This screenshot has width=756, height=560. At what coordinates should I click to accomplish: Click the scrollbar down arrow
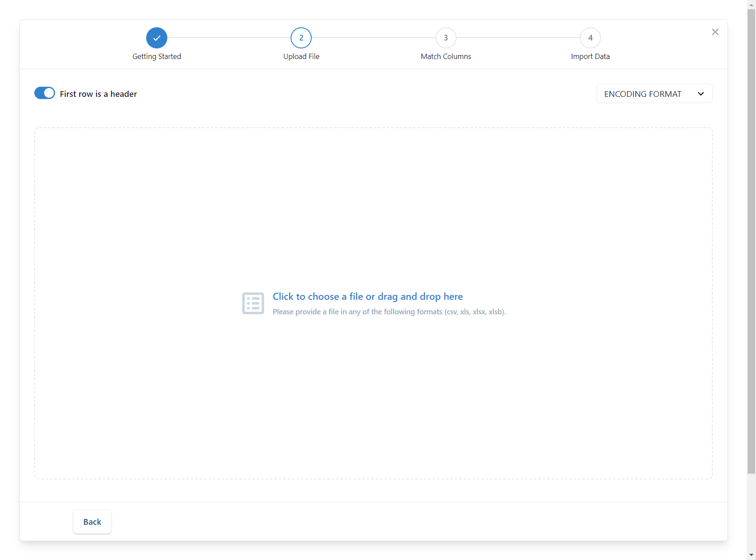coord(751,555)
